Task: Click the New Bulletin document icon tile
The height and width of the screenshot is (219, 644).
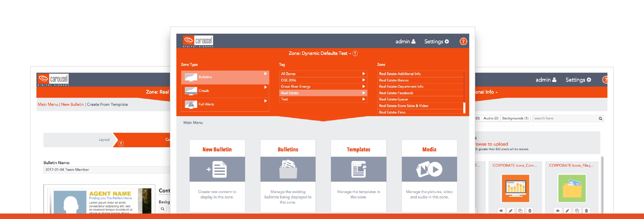Action: 217,169
